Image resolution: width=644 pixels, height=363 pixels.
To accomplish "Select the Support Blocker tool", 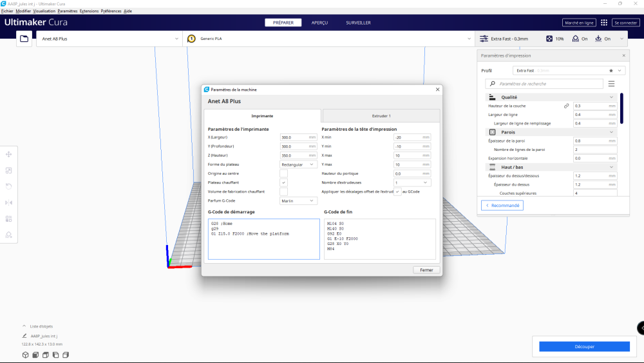I will pyautogui.click(x=8, y=235).
